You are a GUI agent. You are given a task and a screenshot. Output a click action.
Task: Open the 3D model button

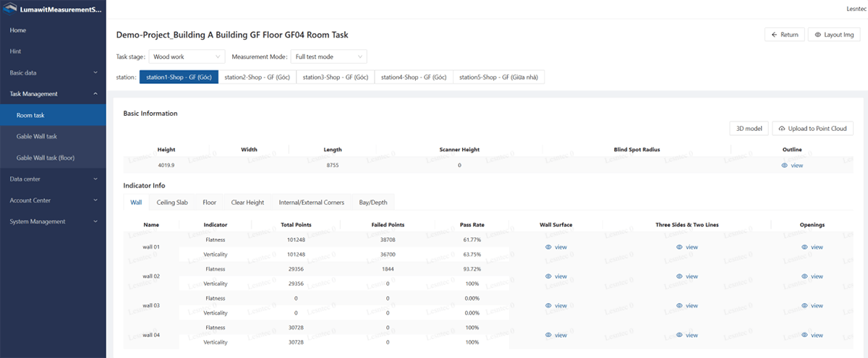coord(749,128)
